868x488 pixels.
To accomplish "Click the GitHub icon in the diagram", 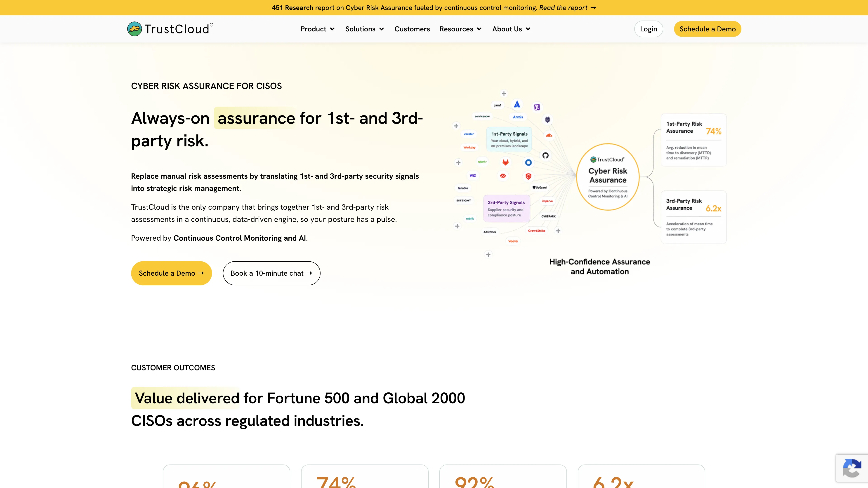I will pos(545,155).
